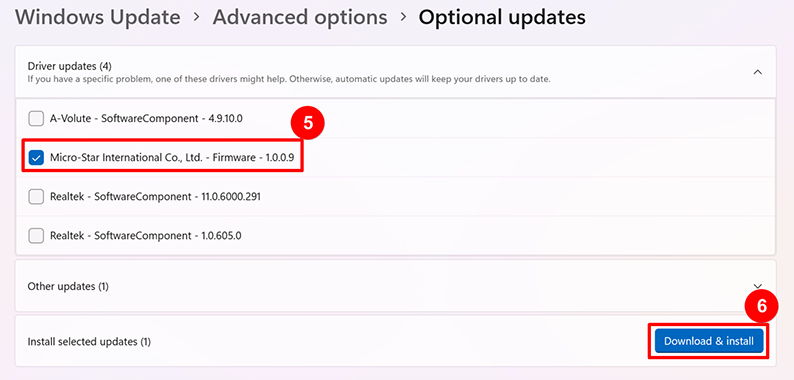The width and height of the screenshot is (794, 380).
Task: Select the Realtek SoftwareComponent 1.0.605.0 checkbox
Action: tap(36, 236)
